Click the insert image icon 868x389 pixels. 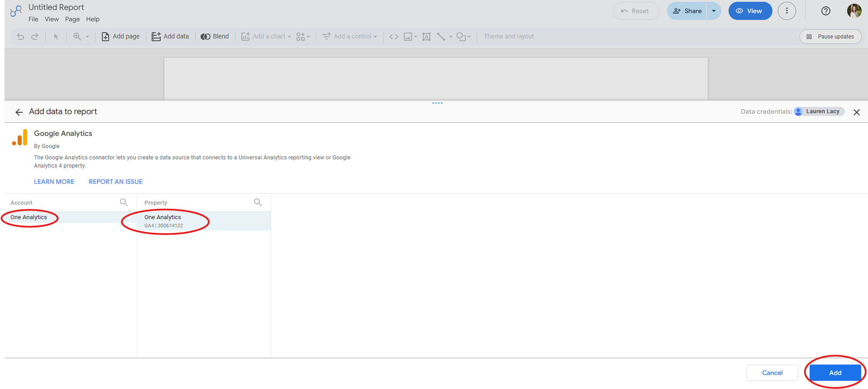tap(408, 37)
